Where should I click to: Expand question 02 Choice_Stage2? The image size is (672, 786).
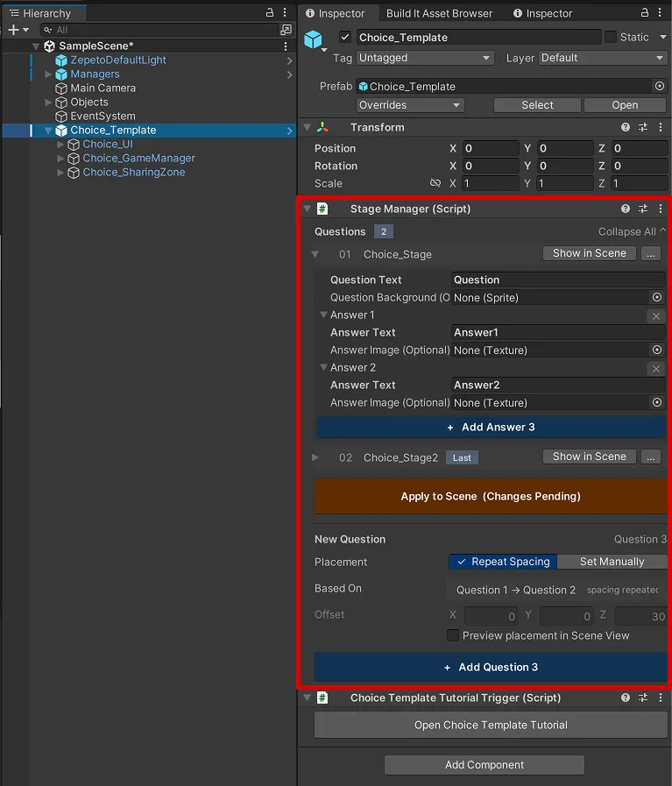315,457
